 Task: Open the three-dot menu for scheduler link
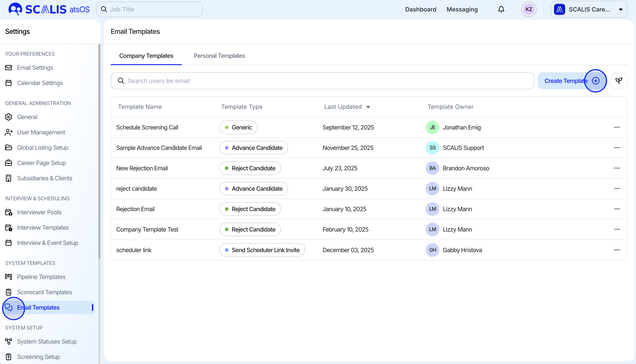click(x=617, y=250)
